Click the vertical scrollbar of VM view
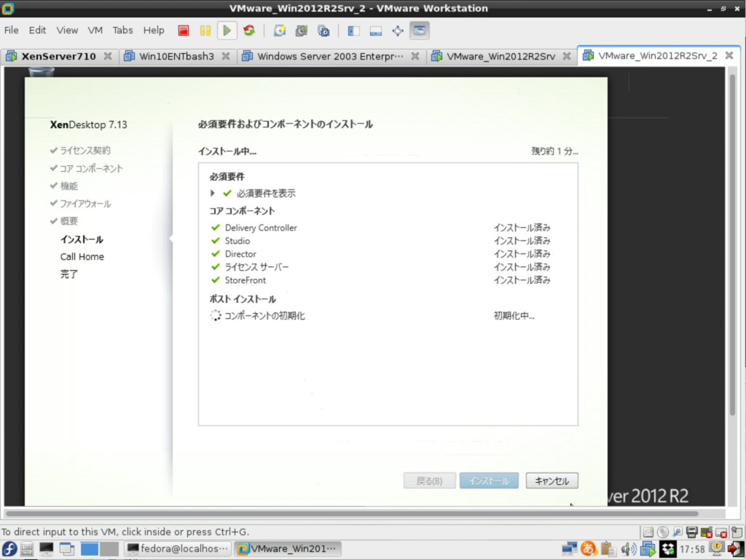 732,245
